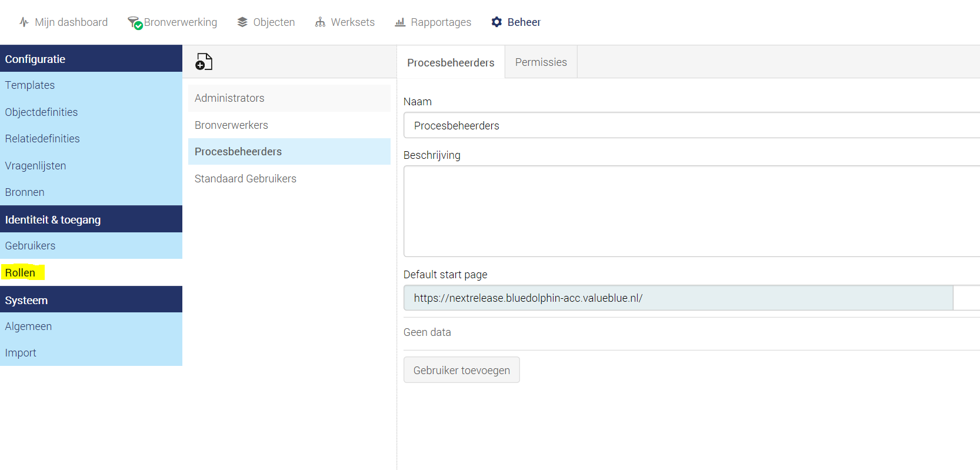Click the Naam input field
The height and width of the screenshot is (470, 980).
692,125
